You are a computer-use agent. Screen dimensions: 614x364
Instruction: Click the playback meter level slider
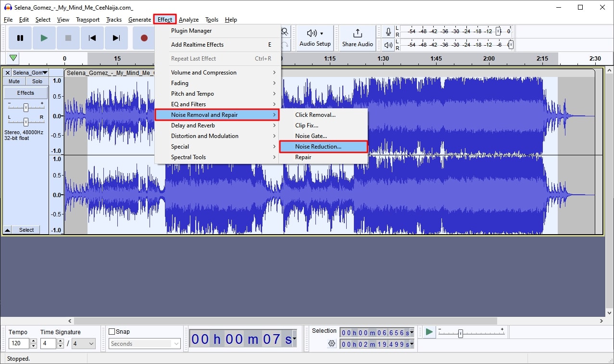coord(510,45)
